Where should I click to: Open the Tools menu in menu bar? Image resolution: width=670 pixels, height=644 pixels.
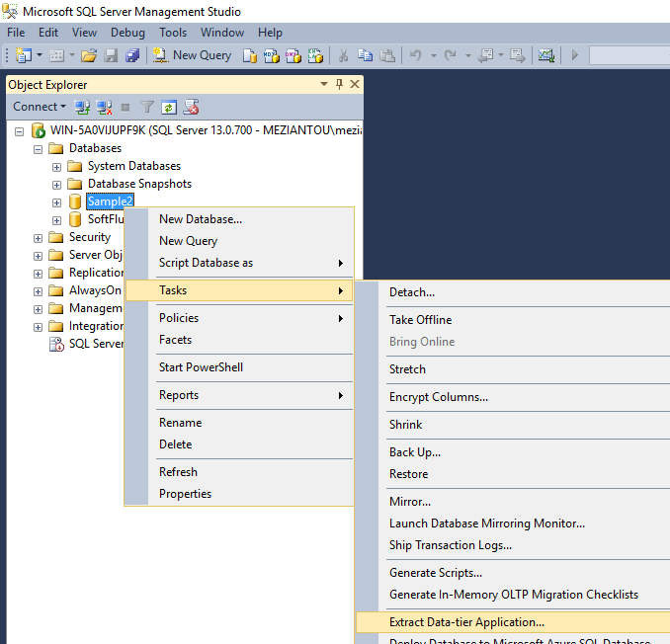[173, 33]
